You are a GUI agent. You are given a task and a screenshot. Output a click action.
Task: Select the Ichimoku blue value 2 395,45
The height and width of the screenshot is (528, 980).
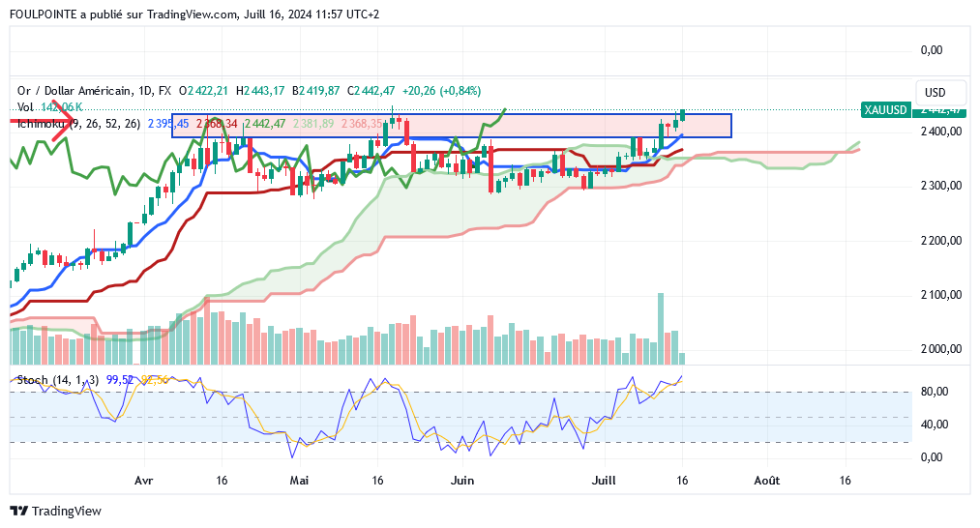(x=168, y=124)
